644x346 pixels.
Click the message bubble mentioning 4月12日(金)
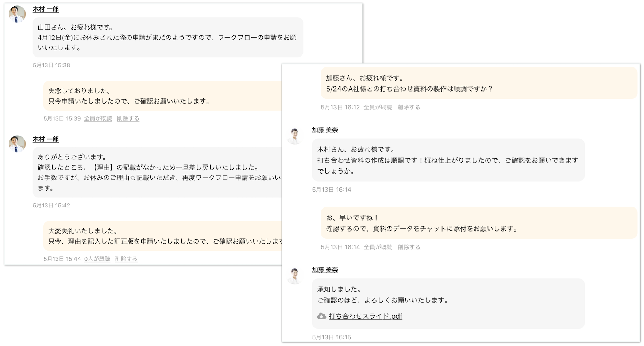167,37
